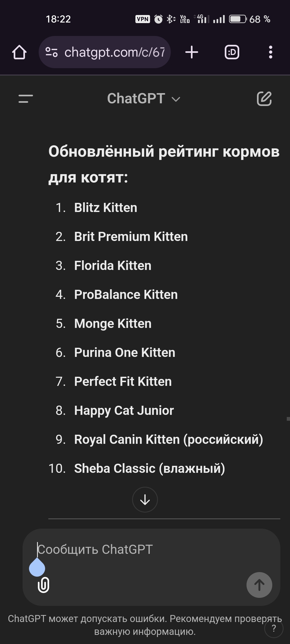Viewport: 290px width, 644px height.
Task: Tap the VPN status bar indicator
Action: coord(143,19)
